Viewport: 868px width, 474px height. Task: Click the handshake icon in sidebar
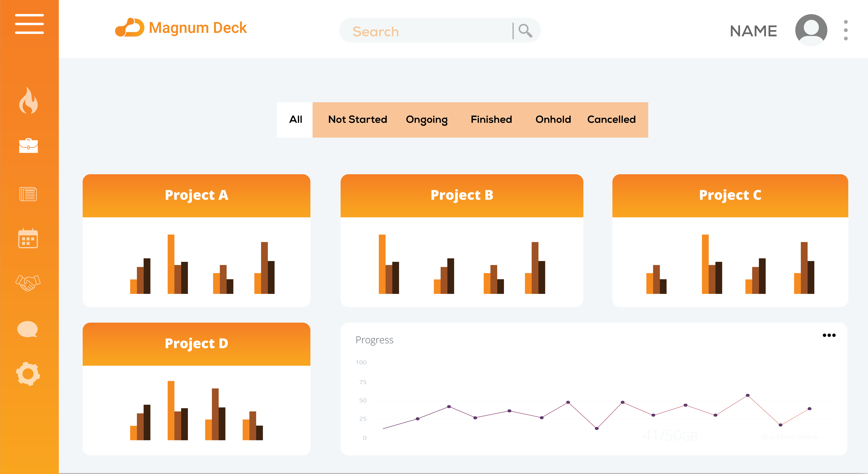[x=28, y=283]
